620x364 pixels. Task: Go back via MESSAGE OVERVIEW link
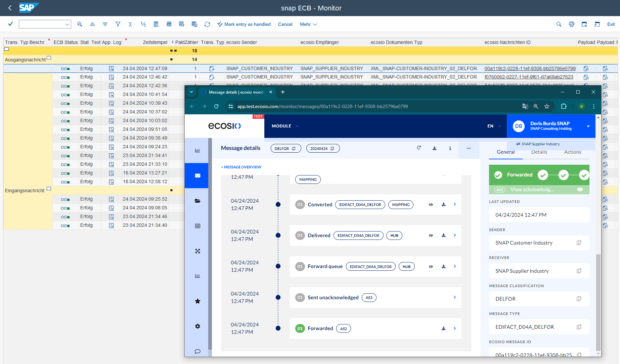point(241,167)
